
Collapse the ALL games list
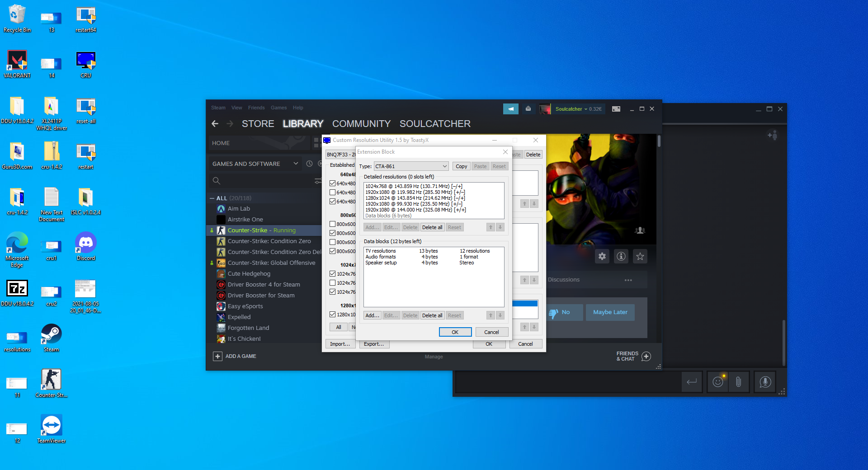pyautogui.click(x=212, y=198)
